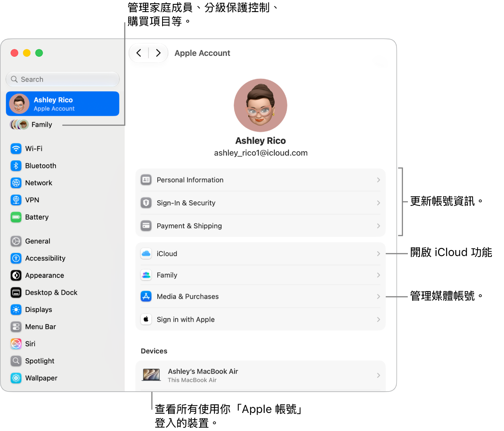Screen dimensions: 504x431
Task: Open Wallpaper settings label
Action: (x=41, y=378)
